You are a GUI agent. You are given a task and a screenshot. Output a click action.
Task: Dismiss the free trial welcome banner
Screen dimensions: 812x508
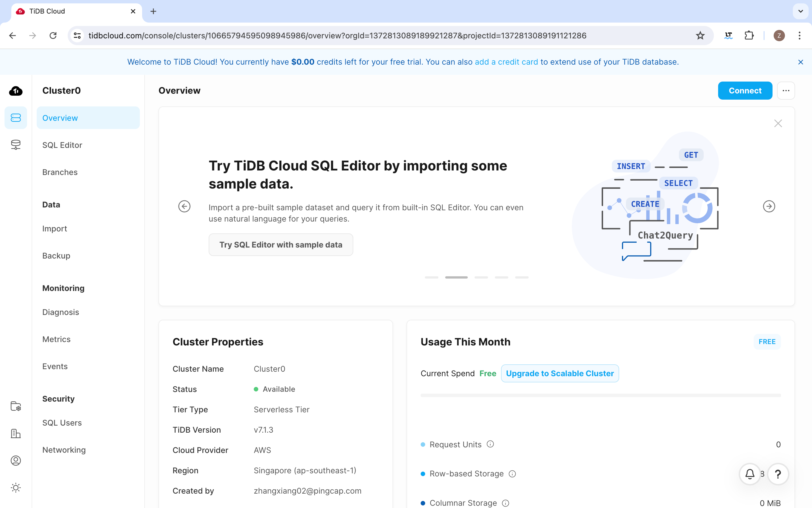(x=801, y=62)
